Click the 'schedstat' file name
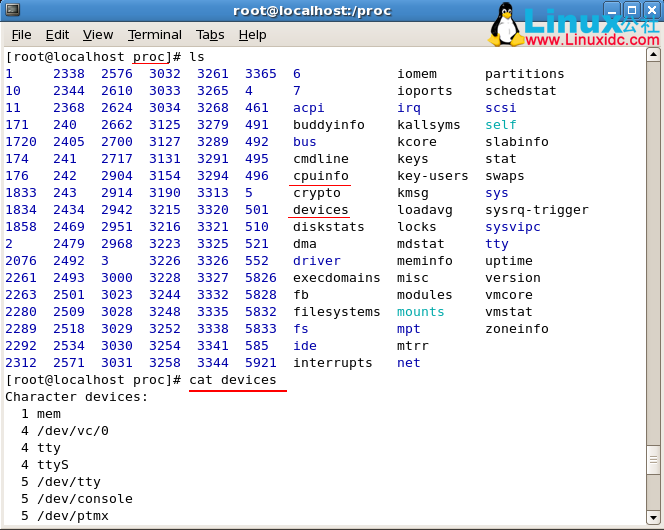664x530 pixels. [520, 91]
